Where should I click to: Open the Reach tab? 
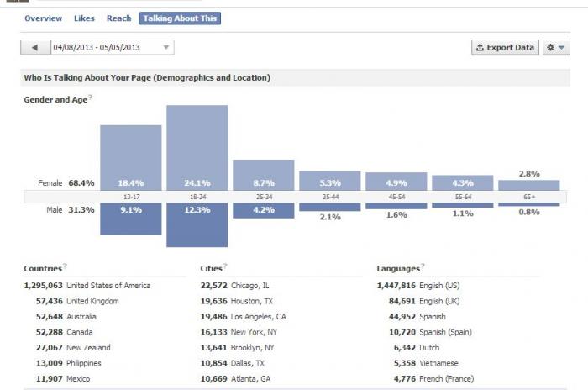click(119, 18)
